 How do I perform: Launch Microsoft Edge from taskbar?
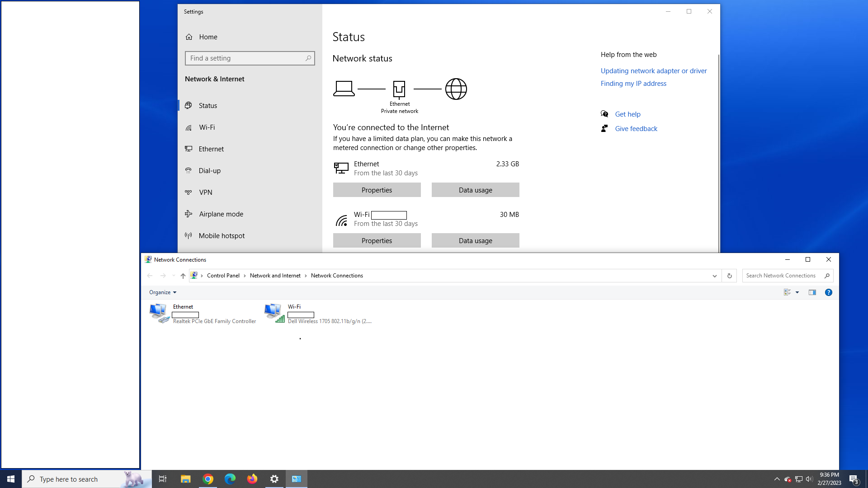pos(230,479)
